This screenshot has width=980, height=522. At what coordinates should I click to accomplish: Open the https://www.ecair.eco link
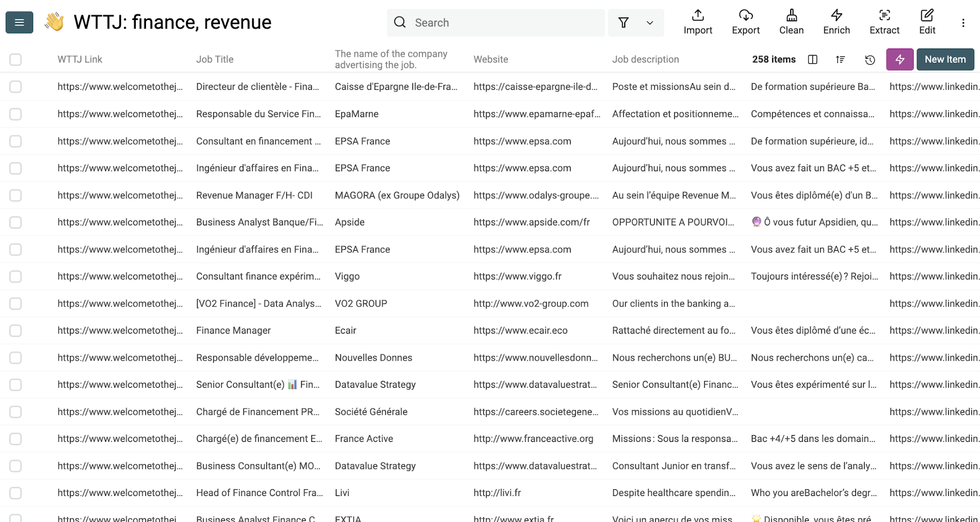pyautogui.click(x=520, y=330)
